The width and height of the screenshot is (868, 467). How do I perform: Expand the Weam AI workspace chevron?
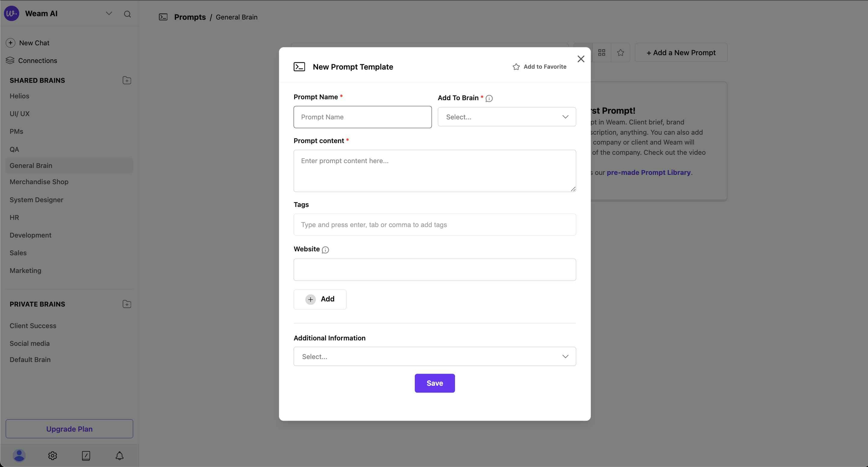click(109, 13)
